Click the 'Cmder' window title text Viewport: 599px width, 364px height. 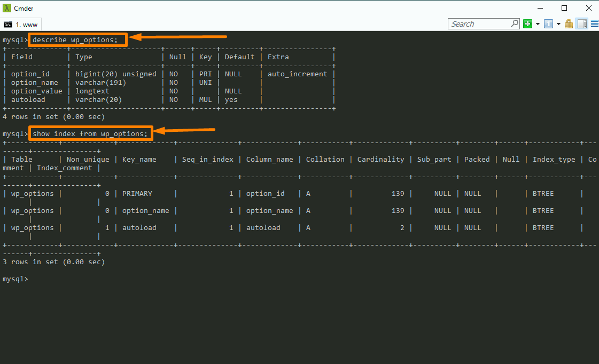(x=24, y=8)
